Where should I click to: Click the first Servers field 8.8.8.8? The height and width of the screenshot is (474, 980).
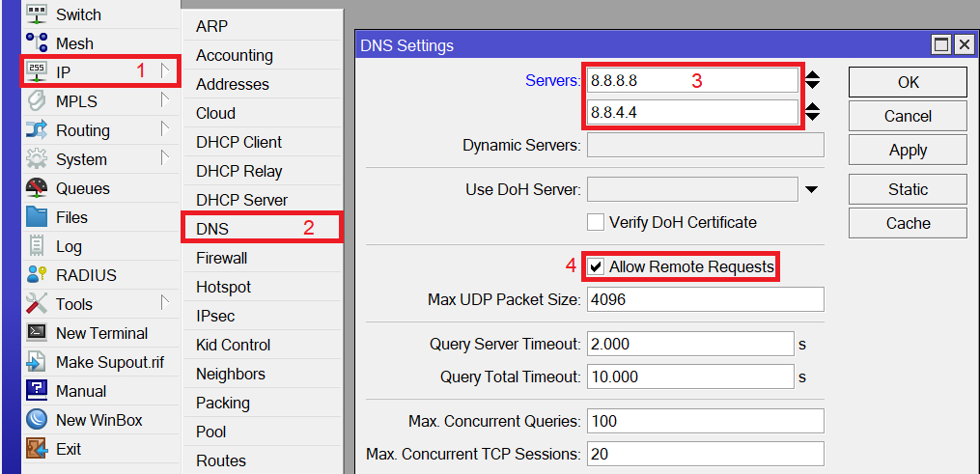point(692,80)
